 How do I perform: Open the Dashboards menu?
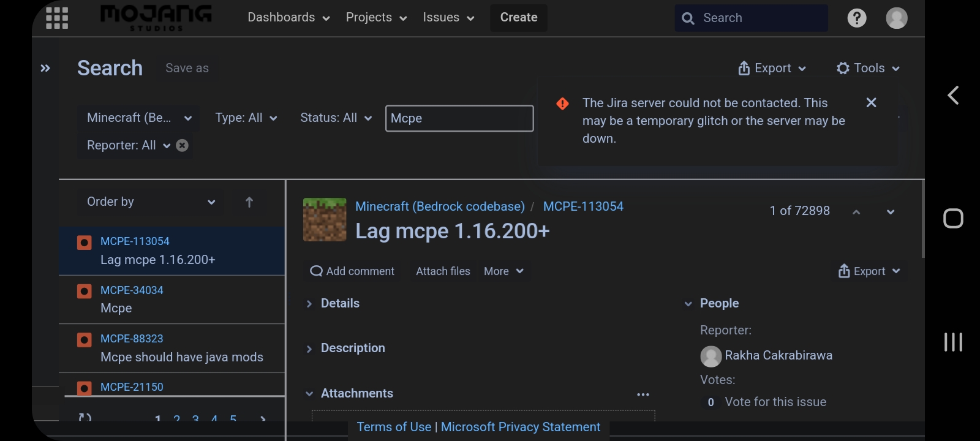[288, 18]
